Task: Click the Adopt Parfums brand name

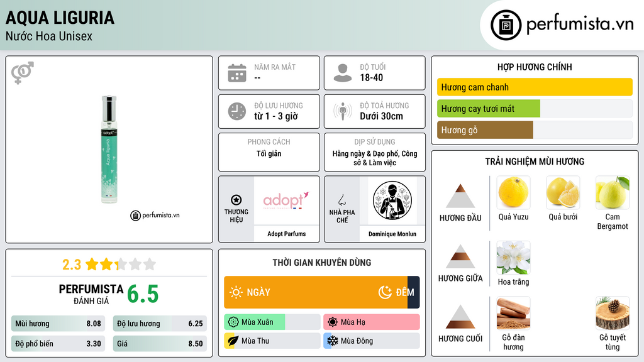Action: click(287, 234)
